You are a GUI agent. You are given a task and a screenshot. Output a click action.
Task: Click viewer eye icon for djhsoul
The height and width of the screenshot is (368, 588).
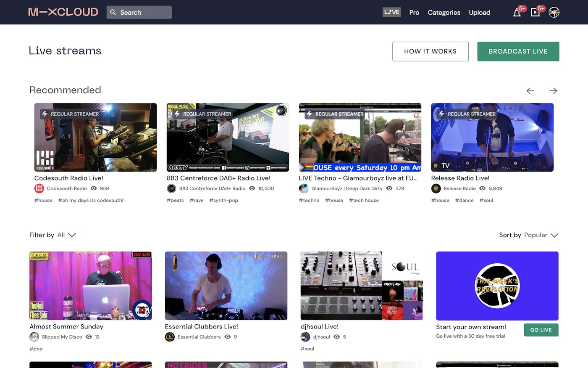[336, 337]
